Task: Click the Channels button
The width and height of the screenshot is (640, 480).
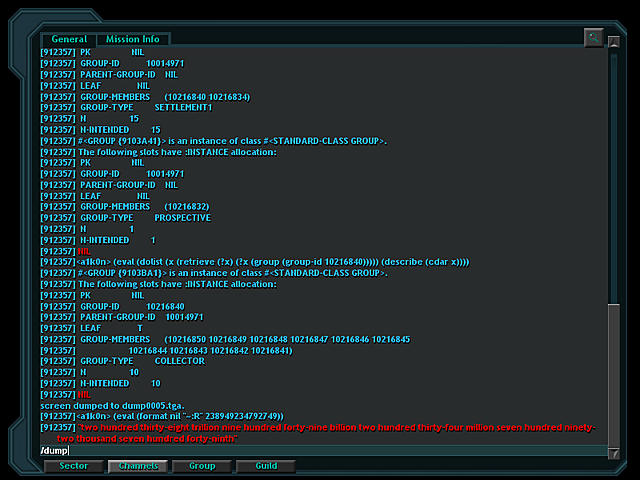Action: (138, 466)
